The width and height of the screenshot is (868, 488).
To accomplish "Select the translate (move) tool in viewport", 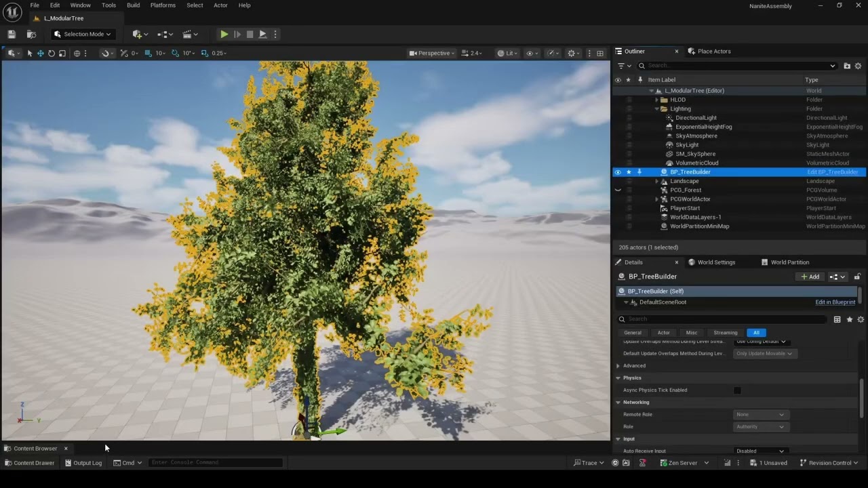I will click(41, 53).
